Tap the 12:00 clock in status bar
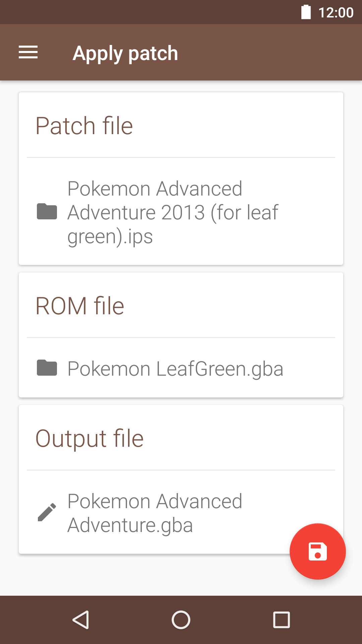The width and height of the screenshot is (362, 644). 336,13
